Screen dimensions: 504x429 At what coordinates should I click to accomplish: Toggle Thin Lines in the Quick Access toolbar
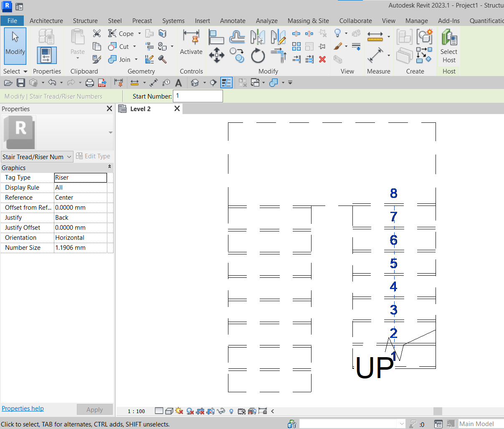(x=227, y=82)
